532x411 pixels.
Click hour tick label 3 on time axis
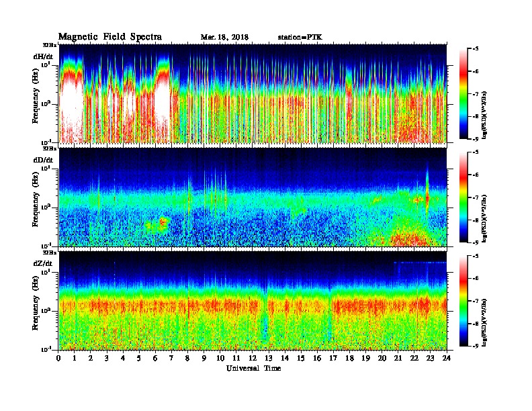click(x=107, y=358)
